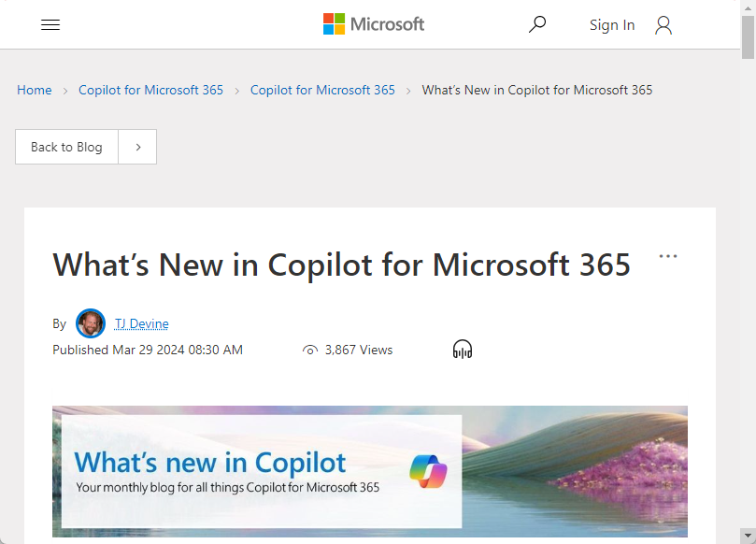Click the listen-to-article headphones icon

pyautogui.click(x=462, y=349)
